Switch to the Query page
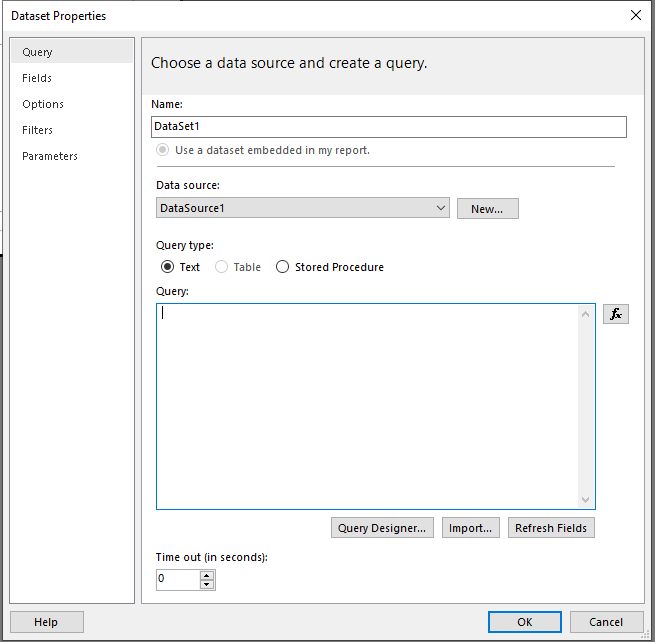 [72, 52]
